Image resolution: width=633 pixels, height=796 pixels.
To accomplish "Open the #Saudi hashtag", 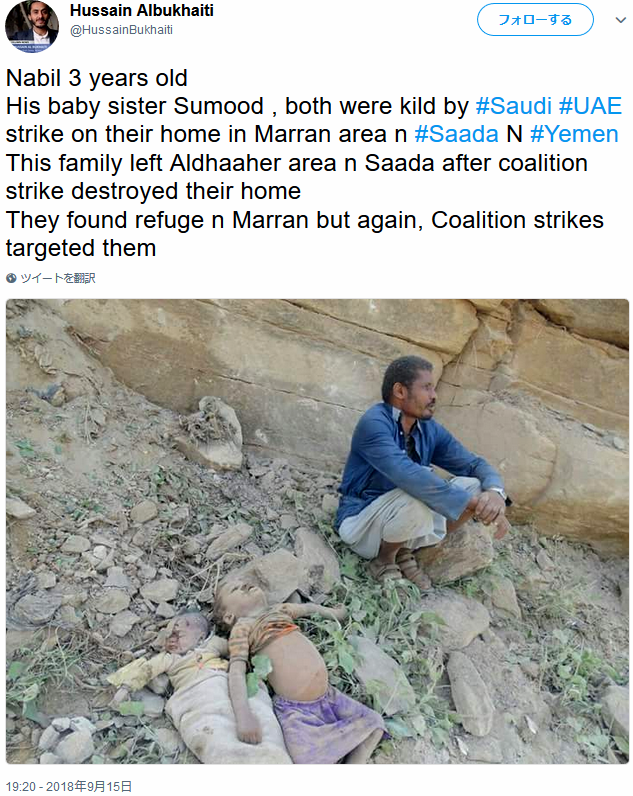I will (x=514, y=106).
